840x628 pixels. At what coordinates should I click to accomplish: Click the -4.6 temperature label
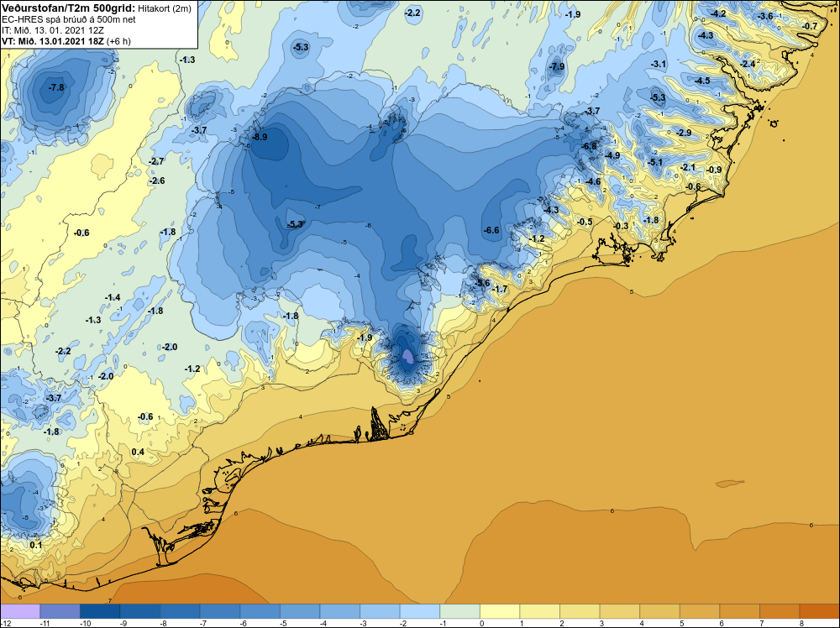593,182
